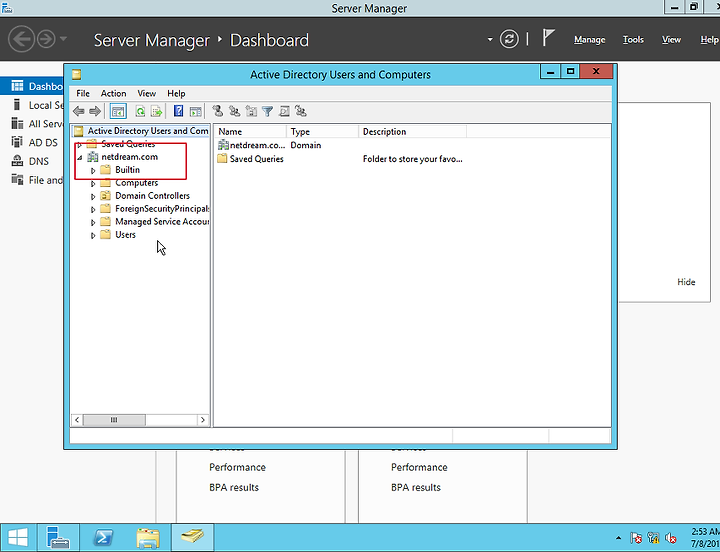Expand ForeignSecurityPrincipals tree arrow
Viewport: 720px width, 552px height.
pos(93,209)
